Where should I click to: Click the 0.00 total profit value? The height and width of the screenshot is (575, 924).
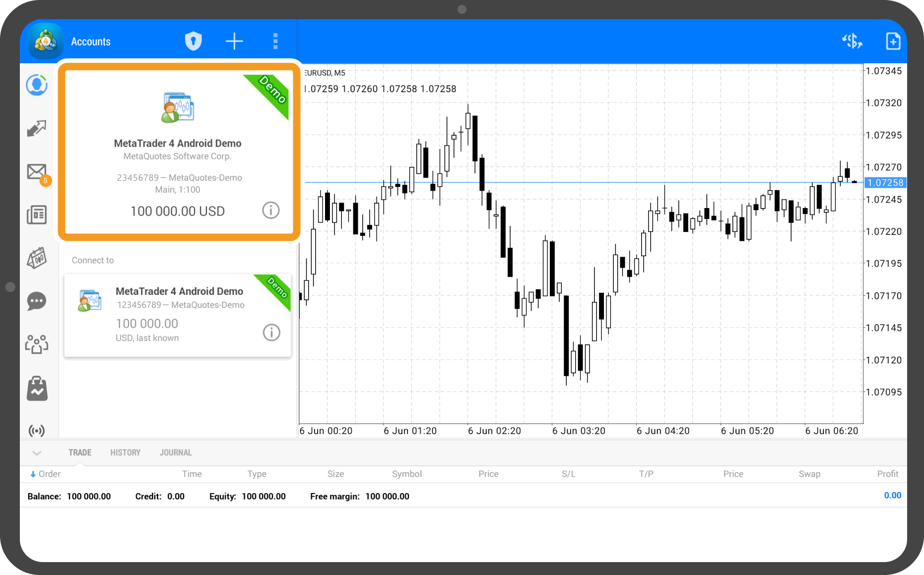click(892, 496)
